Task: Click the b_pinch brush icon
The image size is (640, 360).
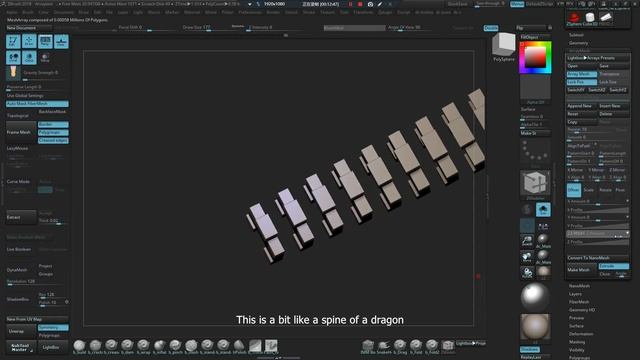Action: [x=175, y=346]
